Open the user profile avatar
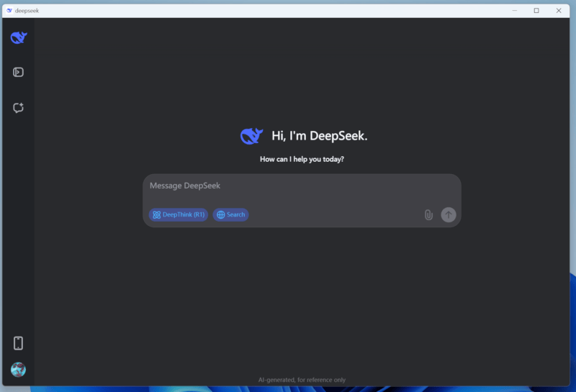Viewport: 576px width, 392px height. coord(19,370)
